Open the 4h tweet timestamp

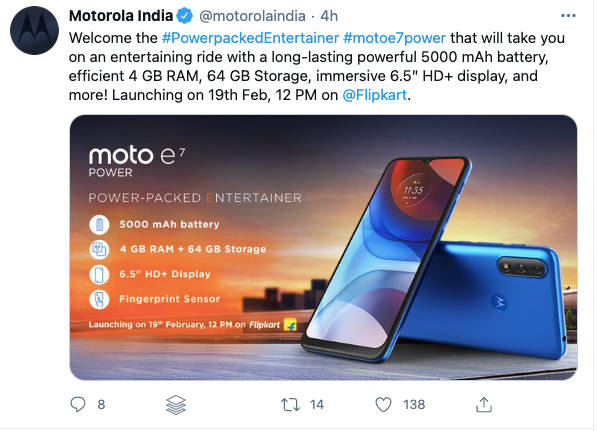(x=329, y=16)
